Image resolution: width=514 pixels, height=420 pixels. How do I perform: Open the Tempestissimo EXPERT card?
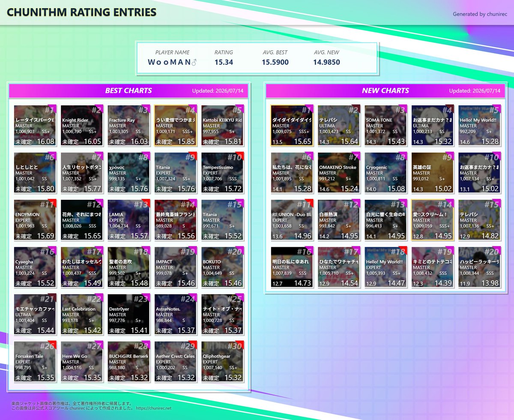[222, 173]
